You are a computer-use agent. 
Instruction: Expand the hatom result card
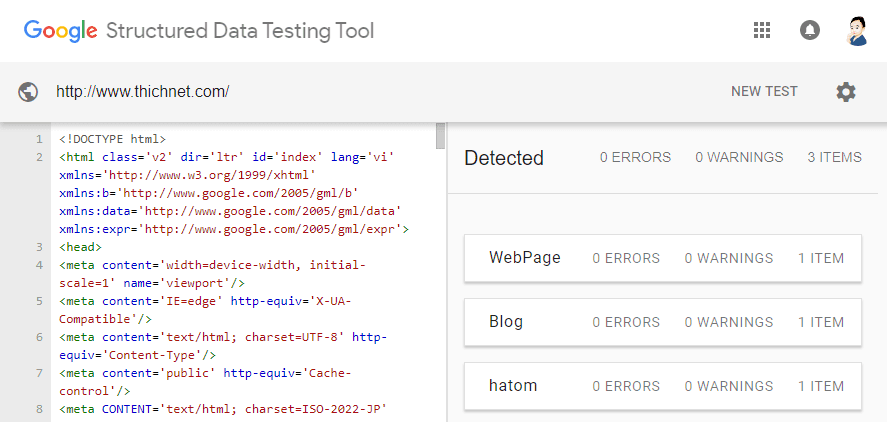click(662, 386)
